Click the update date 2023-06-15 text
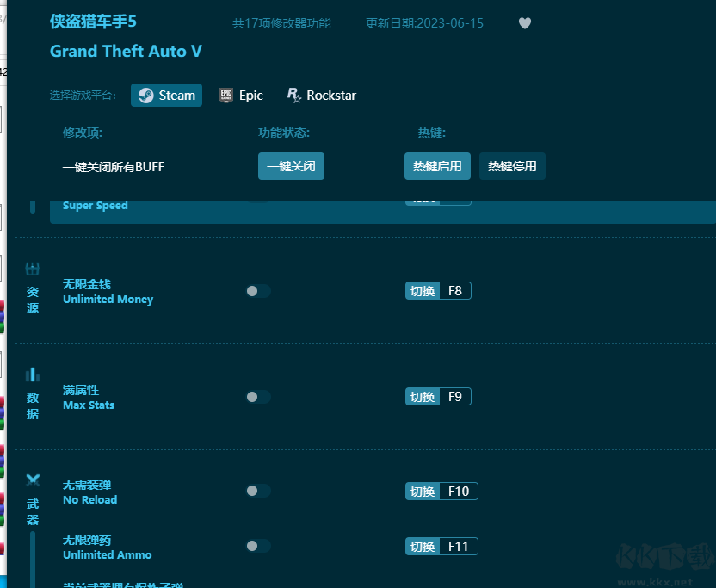The image size is (716, 588). [x=424, y=23]
